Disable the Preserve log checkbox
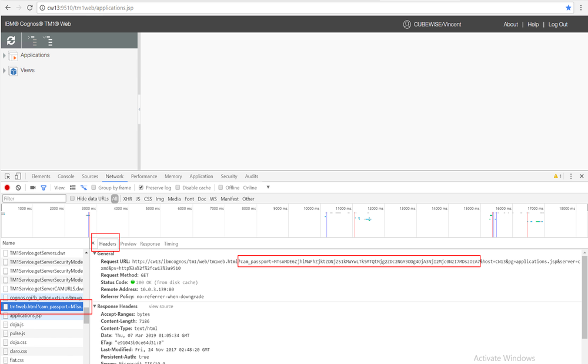The height and width of the screenshot is (364, 588). [x=141, y=188]
